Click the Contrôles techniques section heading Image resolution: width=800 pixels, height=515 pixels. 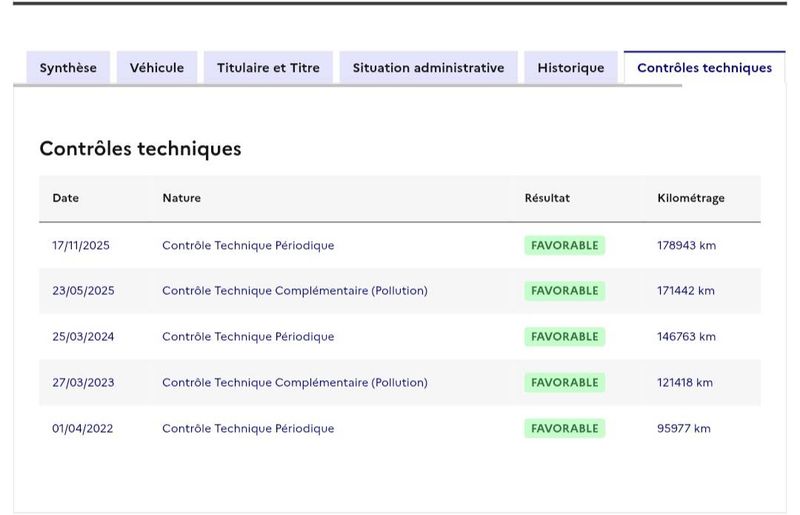140,149
